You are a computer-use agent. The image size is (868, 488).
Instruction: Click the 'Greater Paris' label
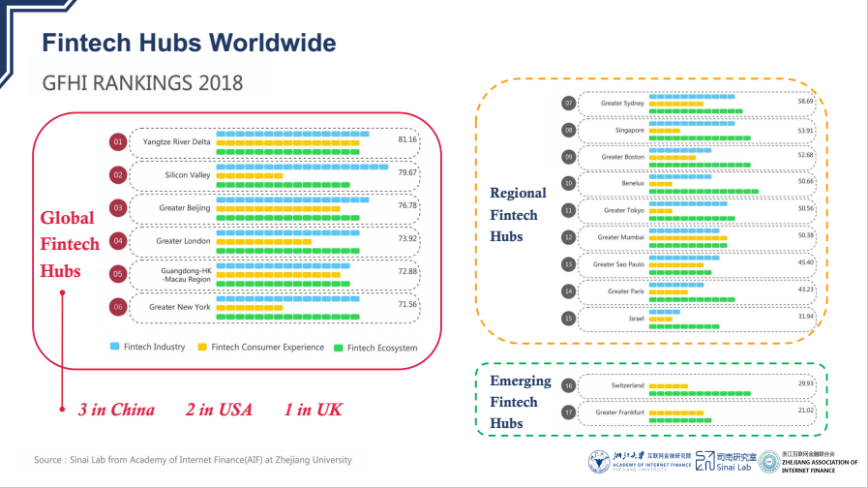click(x=626, y=290)
